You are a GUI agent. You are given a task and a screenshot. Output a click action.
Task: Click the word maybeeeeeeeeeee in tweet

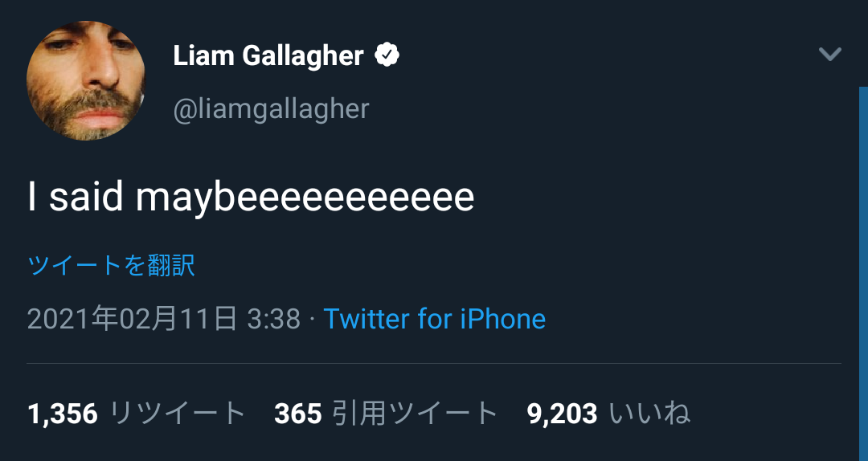[x=305, y=198]
